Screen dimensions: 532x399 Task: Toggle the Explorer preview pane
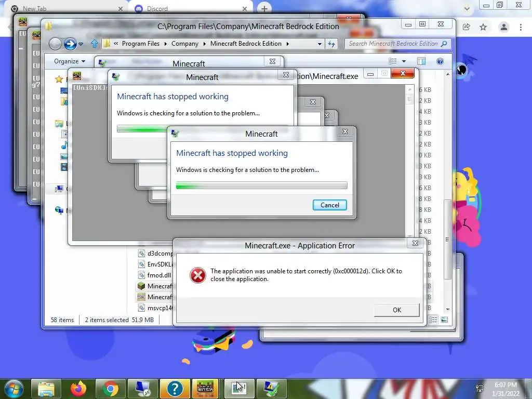[421, 61]
